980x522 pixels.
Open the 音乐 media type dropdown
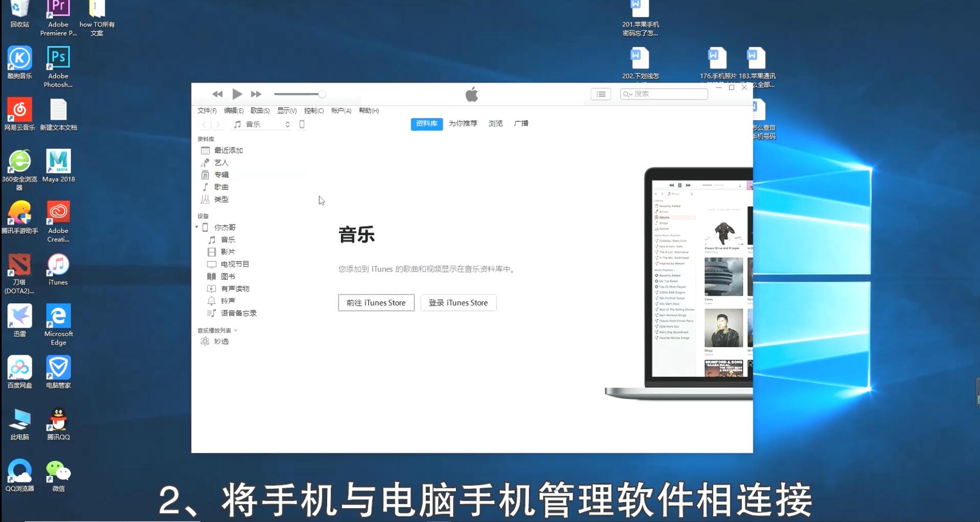262,124
